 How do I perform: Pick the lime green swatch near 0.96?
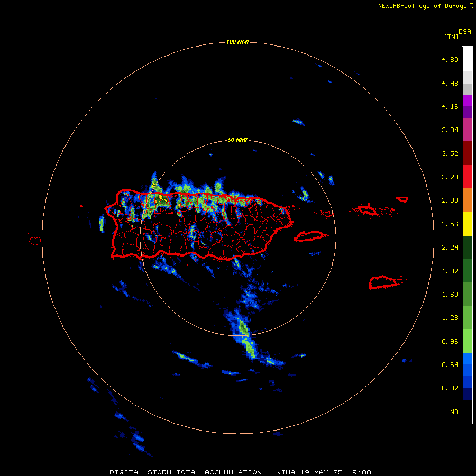click(x=467, y=341)
